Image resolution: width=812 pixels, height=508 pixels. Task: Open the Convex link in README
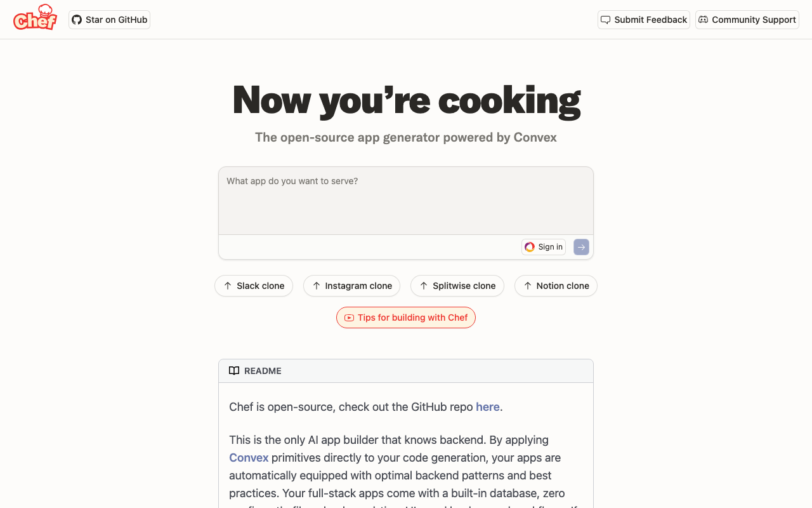tap(249, 458)
